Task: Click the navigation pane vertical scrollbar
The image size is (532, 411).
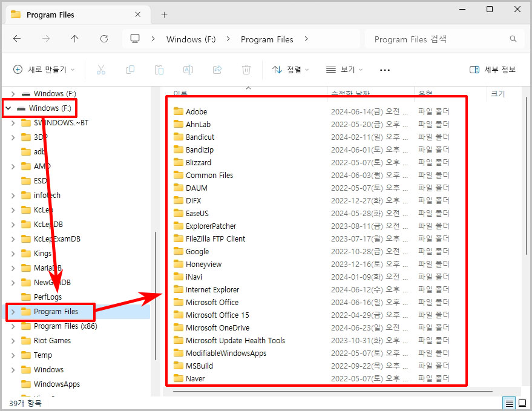Action: [156, 295]
